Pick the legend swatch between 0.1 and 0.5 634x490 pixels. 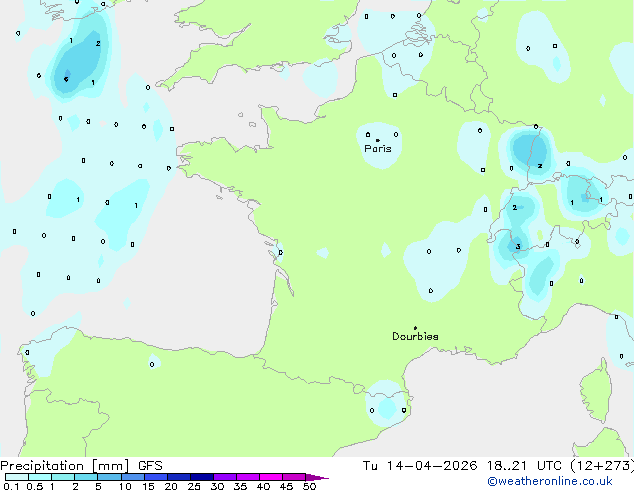click(x=17, y=477)
